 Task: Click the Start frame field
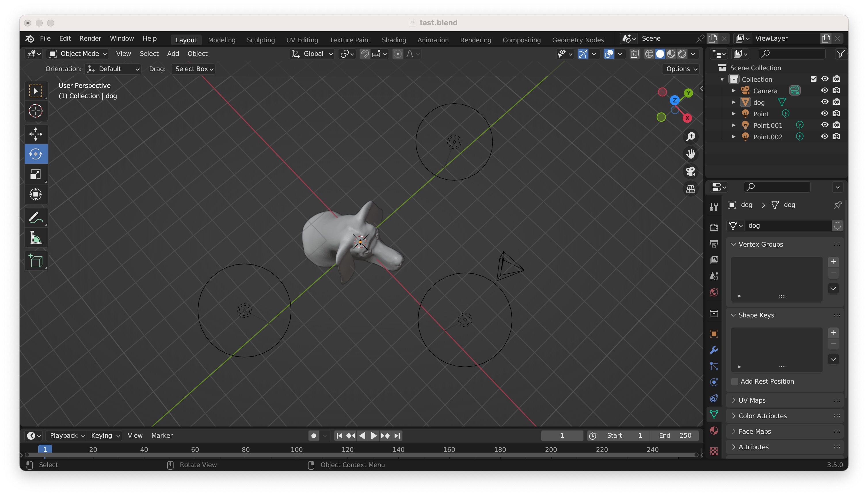tap(624, 435)
